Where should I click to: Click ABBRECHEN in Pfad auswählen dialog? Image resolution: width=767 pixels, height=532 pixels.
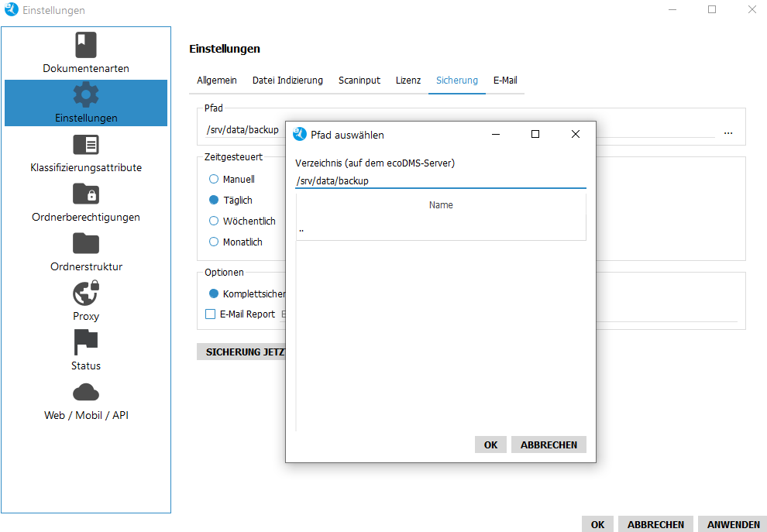point(549,444)
